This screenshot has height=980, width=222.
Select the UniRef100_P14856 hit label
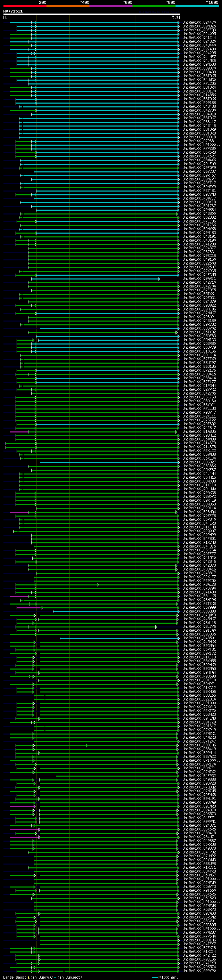[199, 95]
